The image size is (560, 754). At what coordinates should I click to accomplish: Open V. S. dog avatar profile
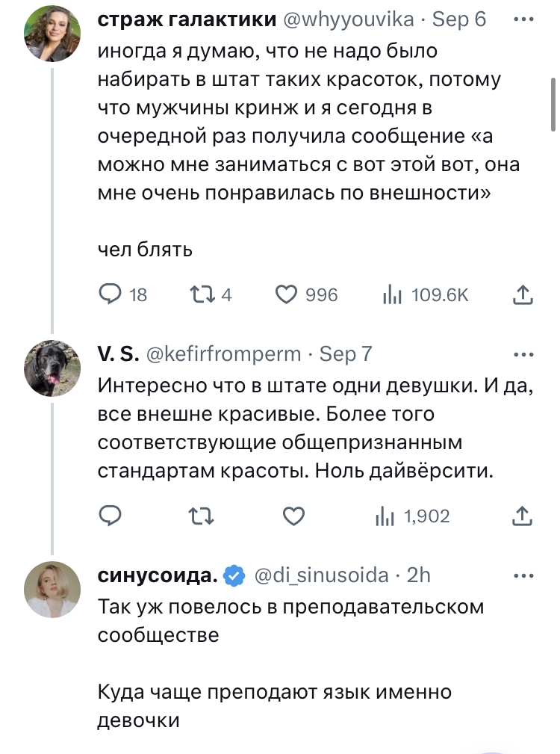click(x=52, y=368)
